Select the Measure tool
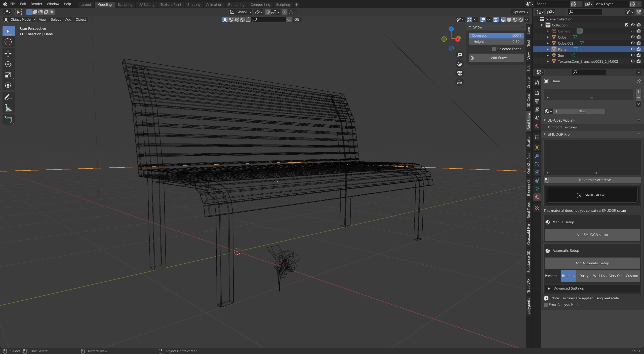Viewport: 644px width, 354px height. pyautogui.click(x=8, y=108)
